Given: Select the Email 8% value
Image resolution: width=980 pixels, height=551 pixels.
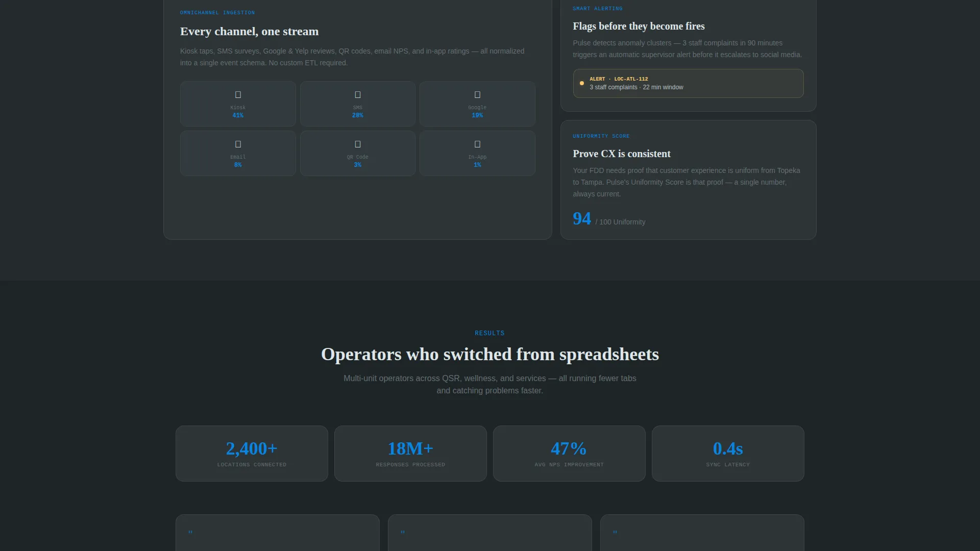Looking at the screenshot, I should (238, 165).
